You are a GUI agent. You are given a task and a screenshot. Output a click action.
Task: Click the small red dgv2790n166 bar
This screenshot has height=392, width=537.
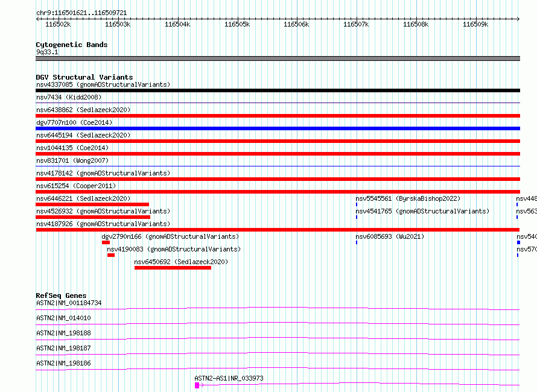[106, 242]
